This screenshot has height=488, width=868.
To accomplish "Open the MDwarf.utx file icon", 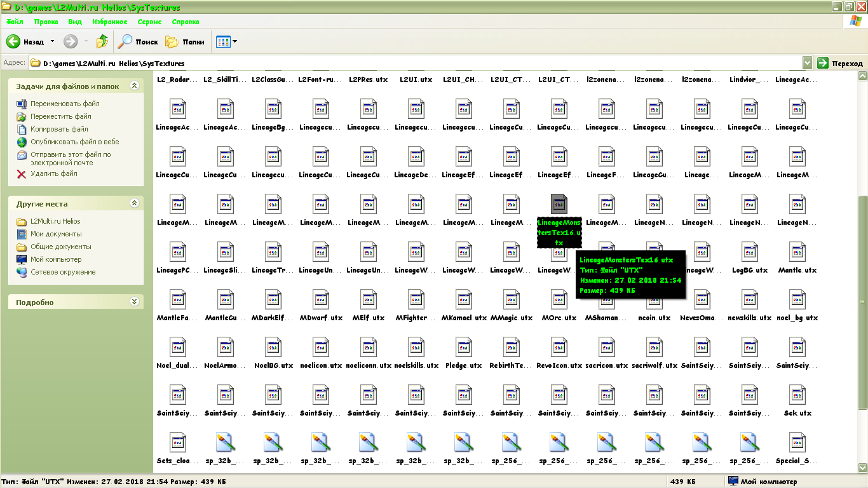I will (x=321, y=300).
